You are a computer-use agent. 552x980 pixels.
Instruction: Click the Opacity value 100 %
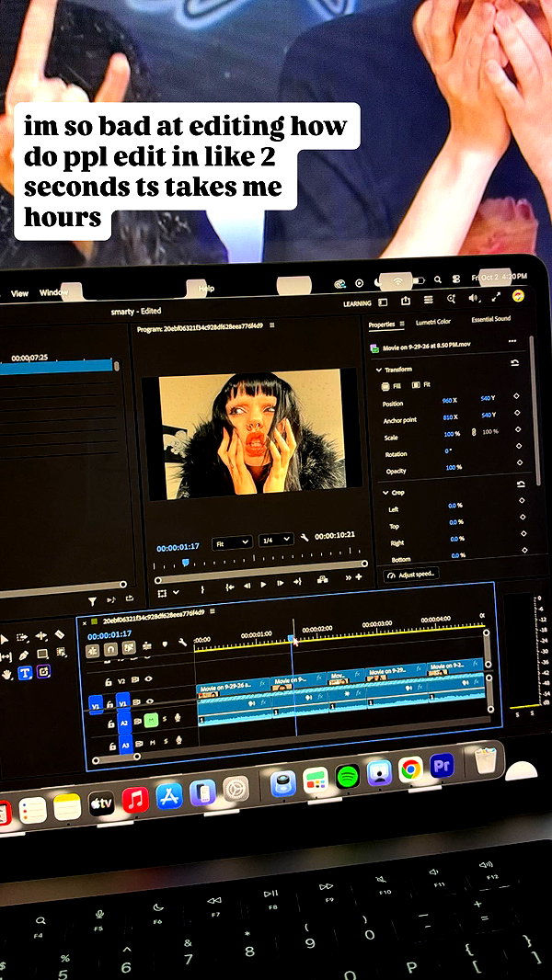point(454,467)
